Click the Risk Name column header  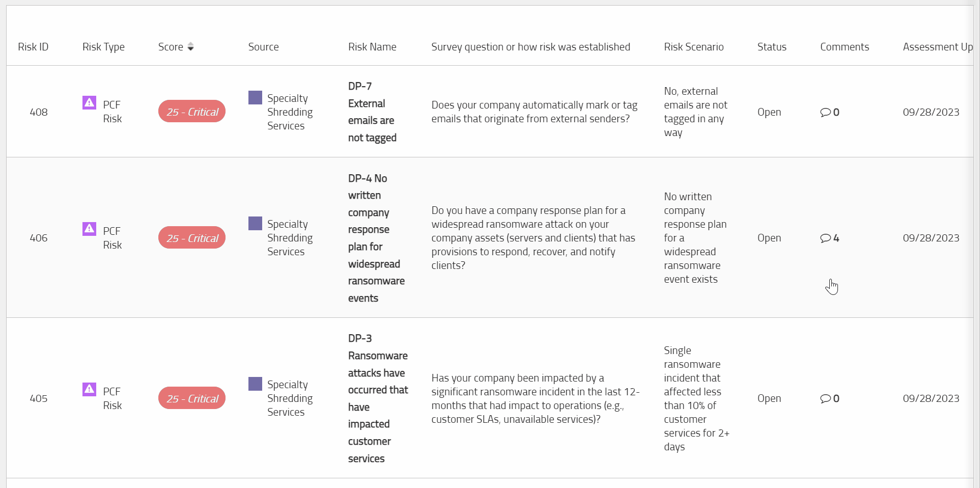(372, 47)
